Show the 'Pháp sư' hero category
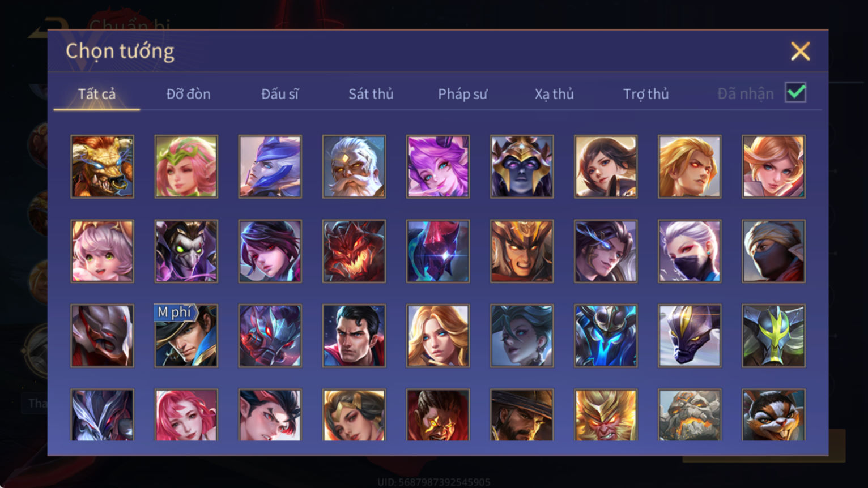Image resolution: width=868 pixels, height=488 pixels. click(x=462, y=94)
